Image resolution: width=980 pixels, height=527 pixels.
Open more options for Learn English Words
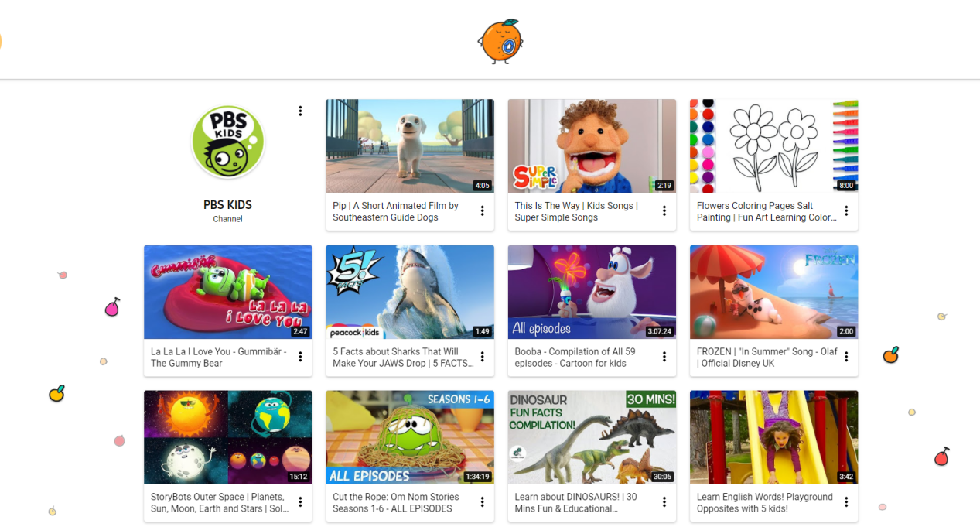click(x=846, y=502)
